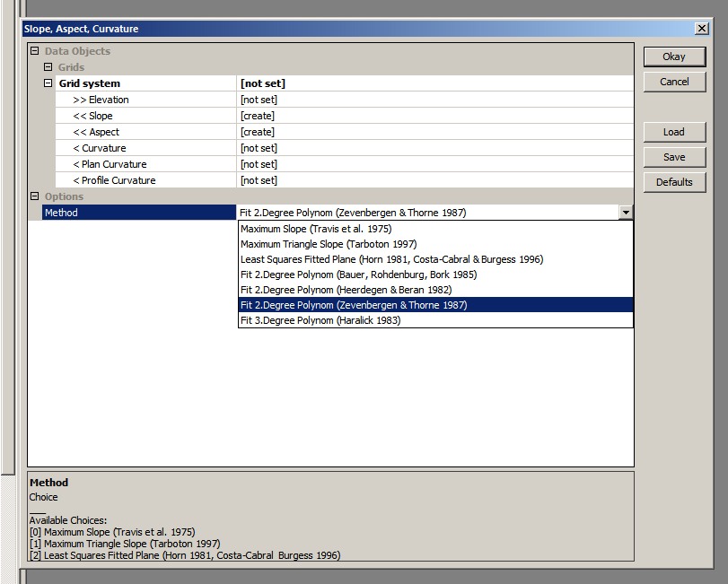Screen dimensions: 728x584
Task: Set the Profile Curvature [not set] value
Action: click(x=435, y=180)
